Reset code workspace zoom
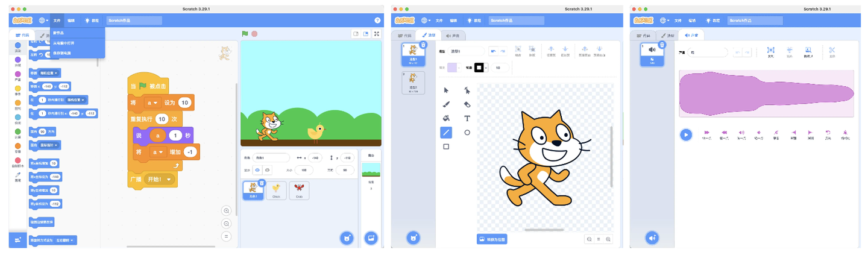 point(227,236)
